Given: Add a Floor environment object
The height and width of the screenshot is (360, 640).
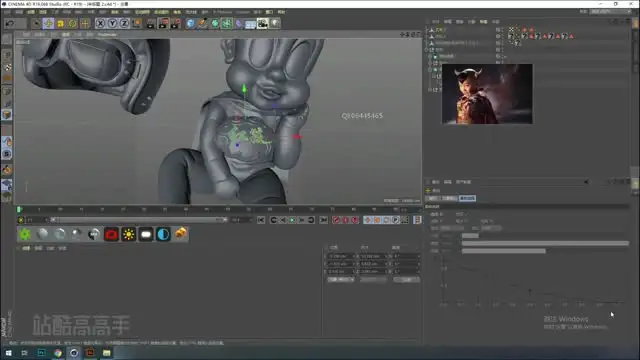Looking at the screenshot, I should click(251, 24).
